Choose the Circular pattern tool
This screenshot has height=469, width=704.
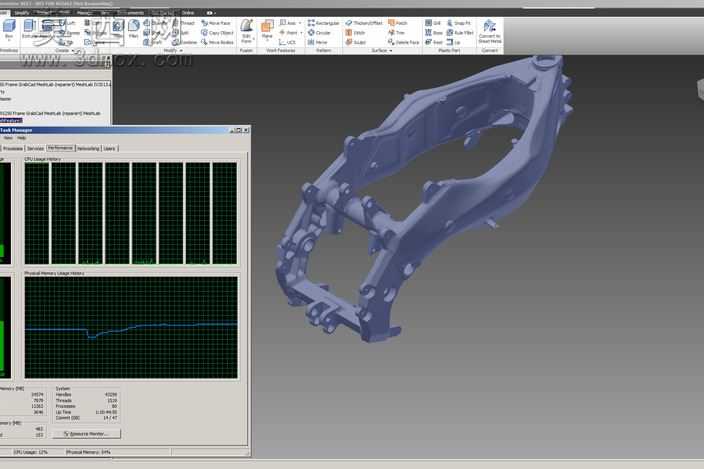click(319, 33)
